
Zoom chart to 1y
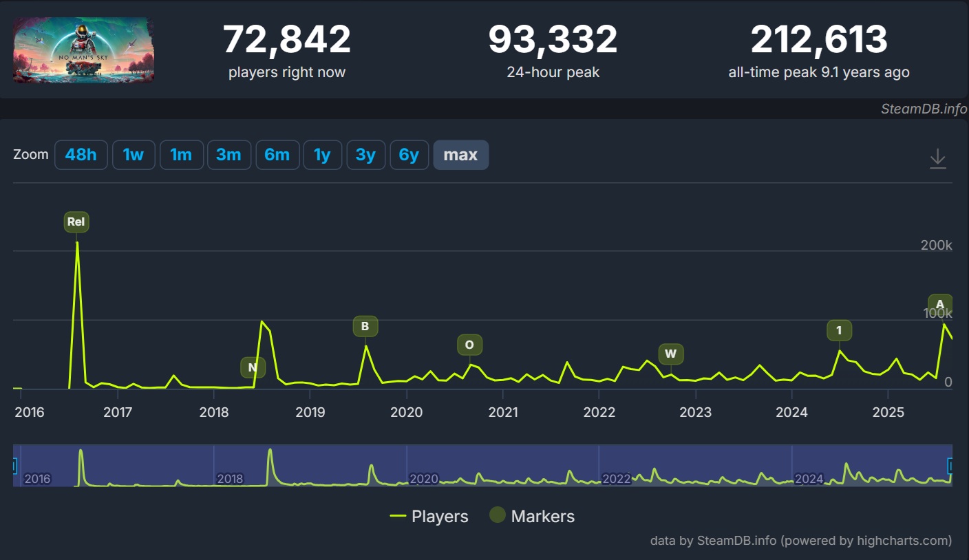(x=322, y=155)
